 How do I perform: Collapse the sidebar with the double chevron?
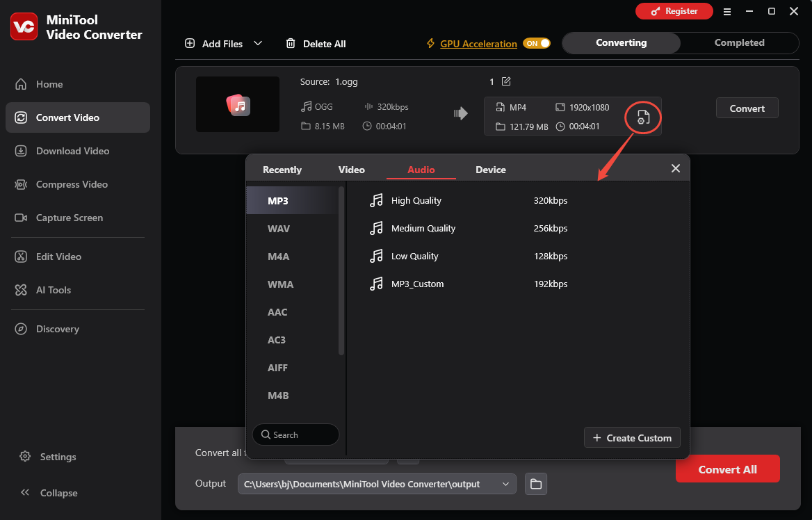click(25, 493)
